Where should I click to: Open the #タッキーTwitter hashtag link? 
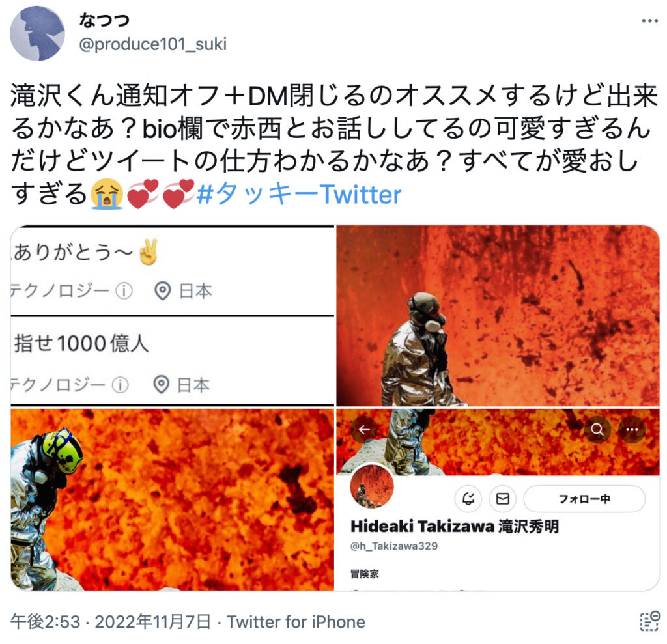pos(299,195)
